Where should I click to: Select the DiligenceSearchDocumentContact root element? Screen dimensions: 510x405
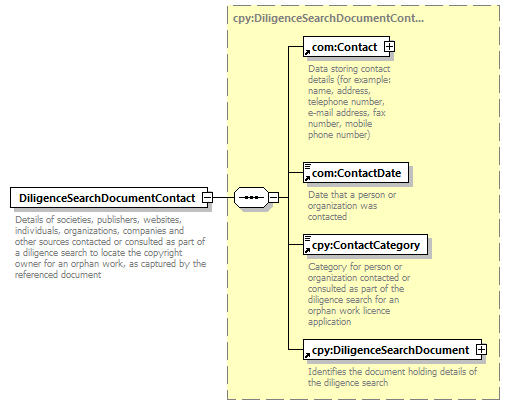(x=109, y=198)
